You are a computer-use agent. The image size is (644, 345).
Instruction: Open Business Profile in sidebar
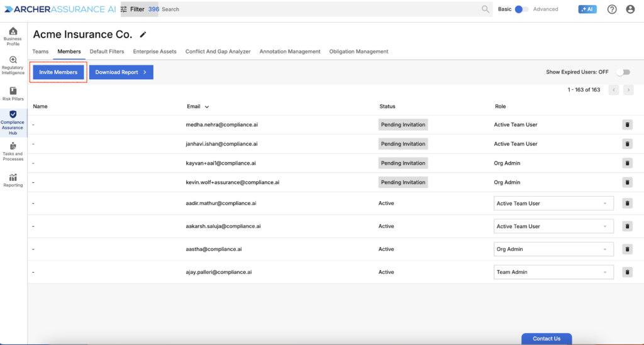click(x=13, y=36)
